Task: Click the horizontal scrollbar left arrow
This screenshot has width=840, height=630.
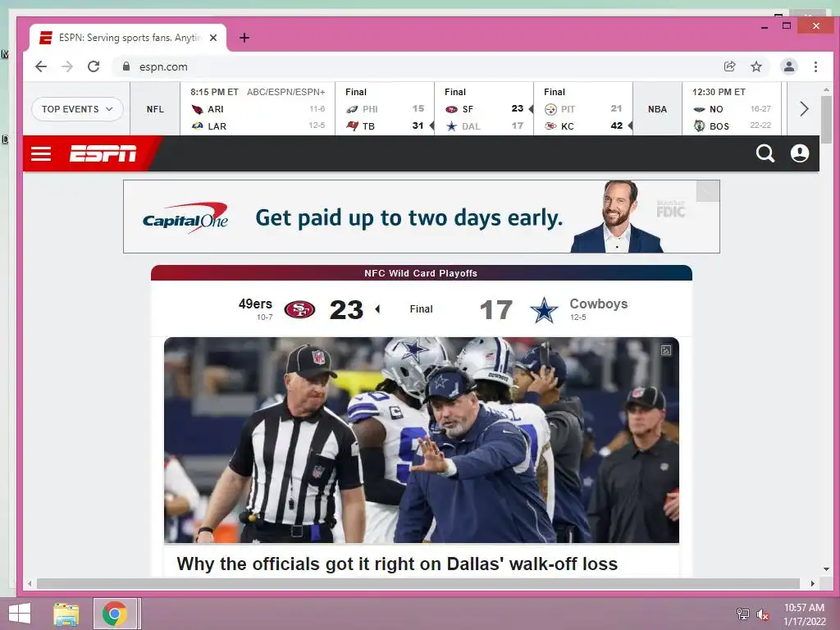Action: pos(30,583)
